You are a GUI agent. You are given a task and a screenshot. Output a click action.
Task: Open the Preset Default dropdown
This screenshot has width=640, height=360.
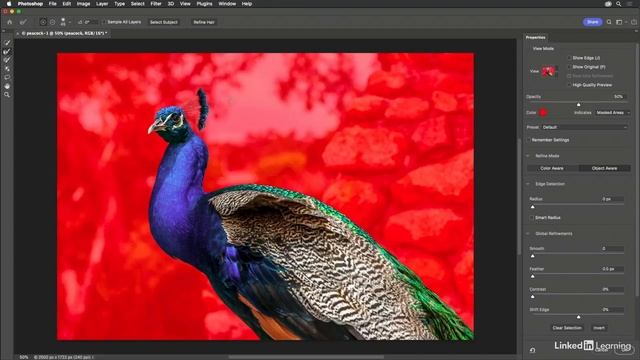tap(584, 127)
